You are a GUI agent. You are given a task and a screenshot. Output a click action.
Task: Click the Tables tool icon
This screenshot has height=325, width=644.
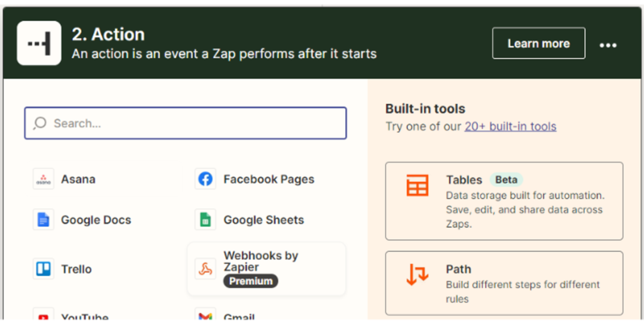pyautogui.click(x=418, y=185)
